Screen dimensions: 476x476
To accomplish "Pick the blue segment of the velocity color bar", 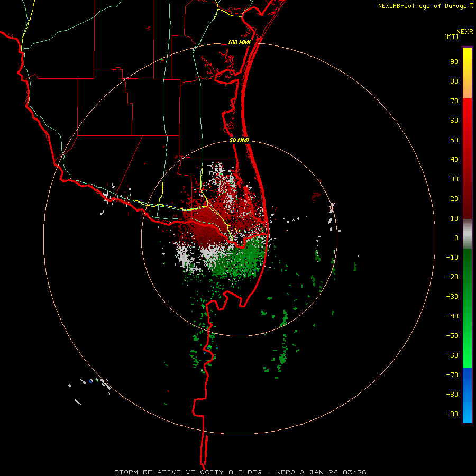I will point(467,395).
